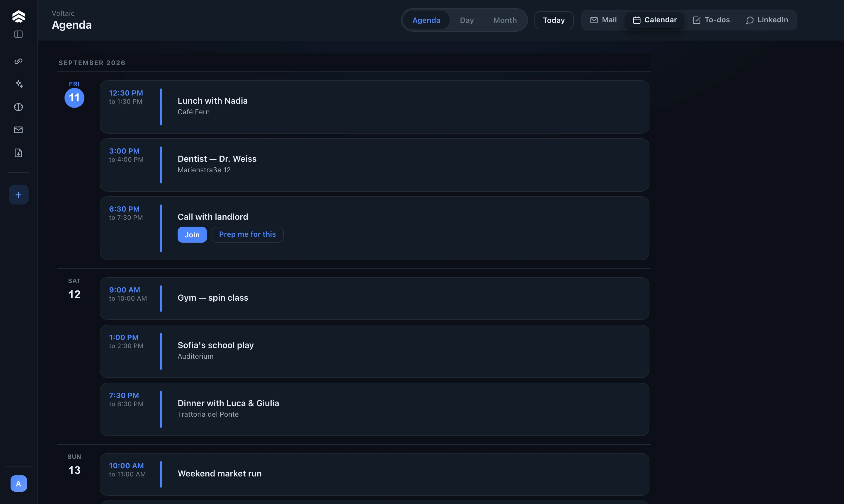Toggle the sidebar panel icon

tap(18, 34)
